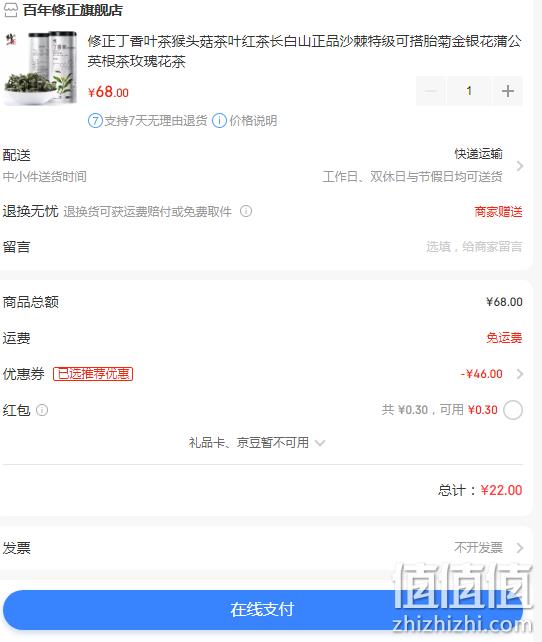This screenshot has height=642, width=542.
Task: Show info for 退换无忧 via info icon
Action: coord(246,211)
